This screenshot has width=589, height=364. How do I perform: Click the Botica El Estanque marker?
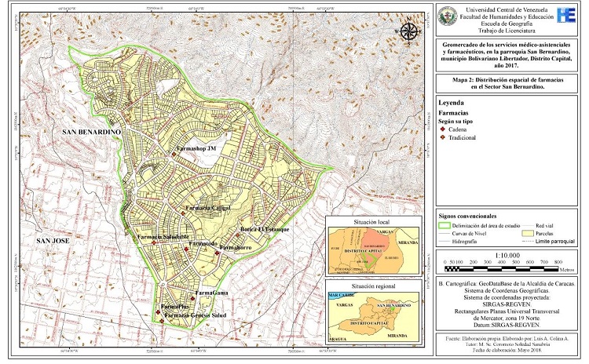pyautogui.click(x=238, y=233)
